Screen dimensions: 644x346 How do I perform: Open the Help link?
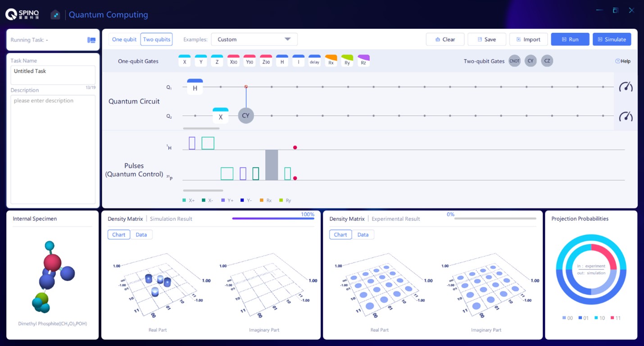[x=623, y=61]
